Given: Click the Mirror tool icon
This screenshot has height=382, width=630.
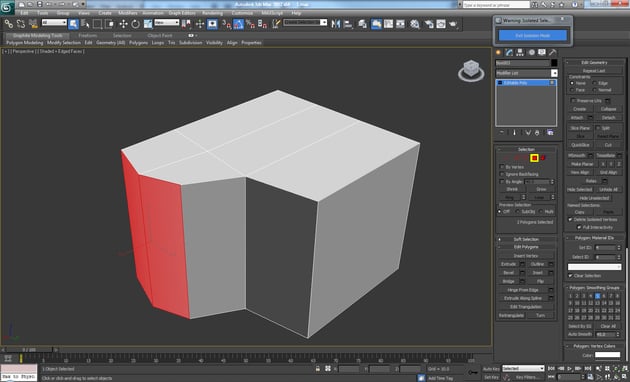Looking at the screenshot, I should [x=335, y=24].
